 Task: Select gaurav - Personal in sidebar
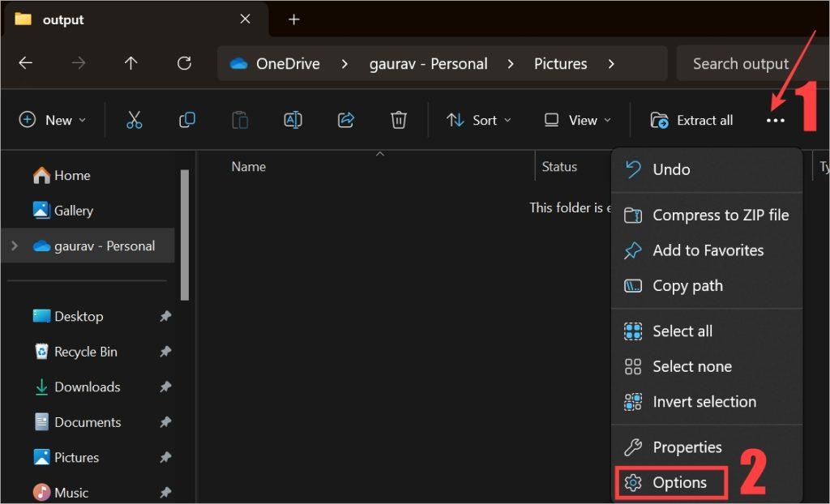[88, 246]
